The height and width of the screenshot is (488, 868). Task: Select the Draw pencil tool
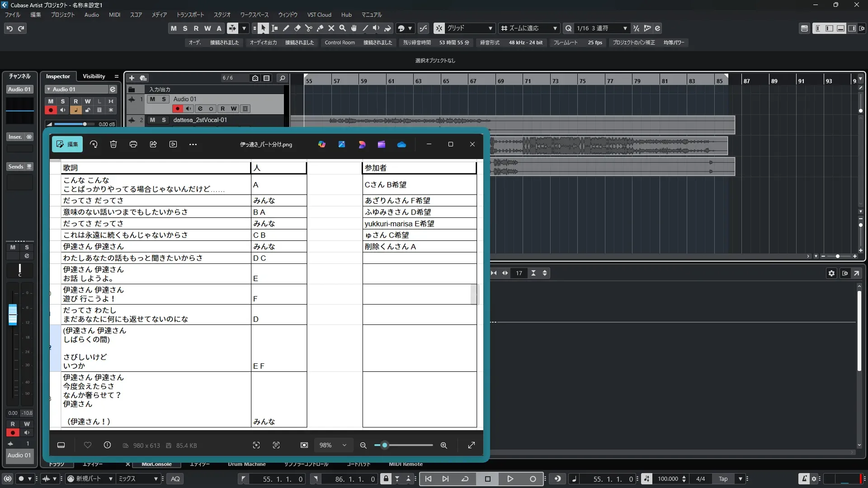click(286, 28)
